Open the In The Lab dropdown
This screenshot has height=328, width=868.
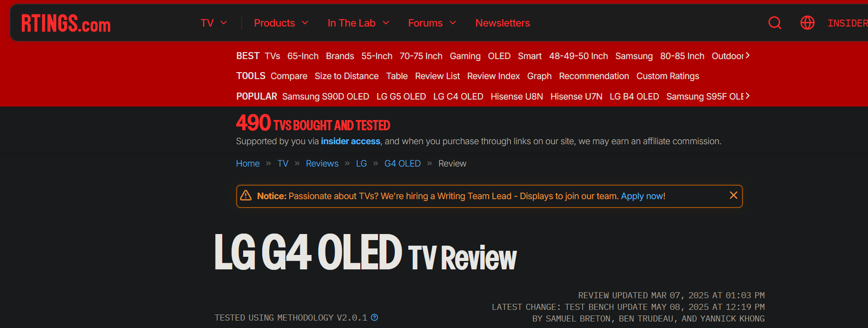point(358,23)
